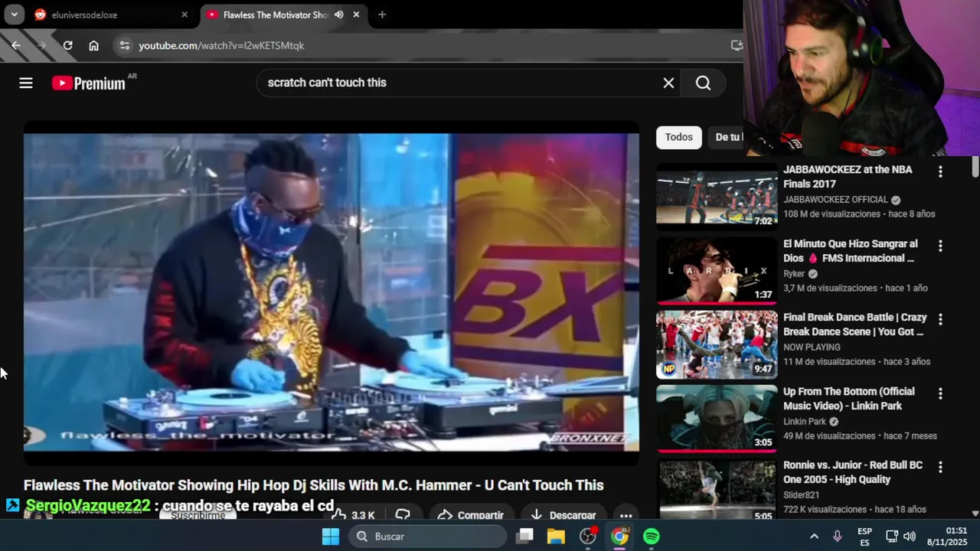Click the video title 'Flawless The Motivator Showing Hip Hop'
Viewport: 980px width, 551px height.
pyautogui.click(x=313, y=485)
